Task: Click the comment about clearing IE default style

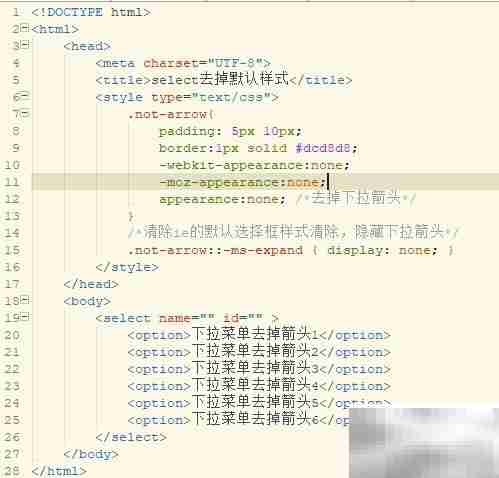Action: (294, 232)
